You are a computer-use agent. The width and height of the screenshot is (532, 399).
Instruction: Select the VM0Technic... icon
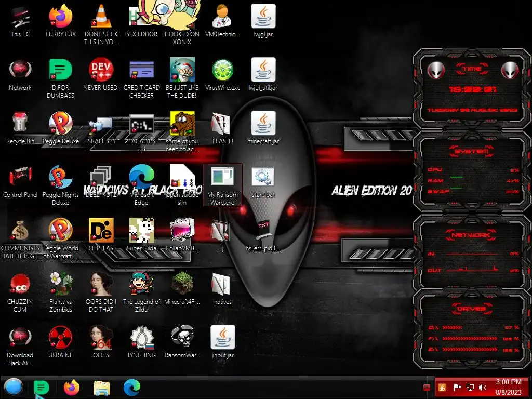(222, 21)
